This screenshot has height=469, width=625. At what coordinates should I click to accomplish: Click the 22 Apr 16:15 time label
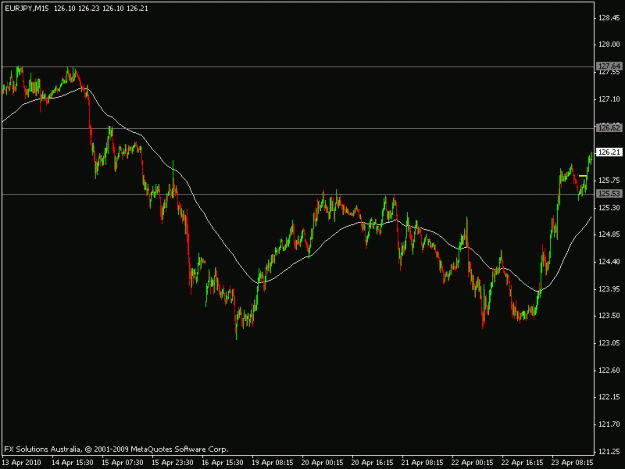(x=522, y=463)
